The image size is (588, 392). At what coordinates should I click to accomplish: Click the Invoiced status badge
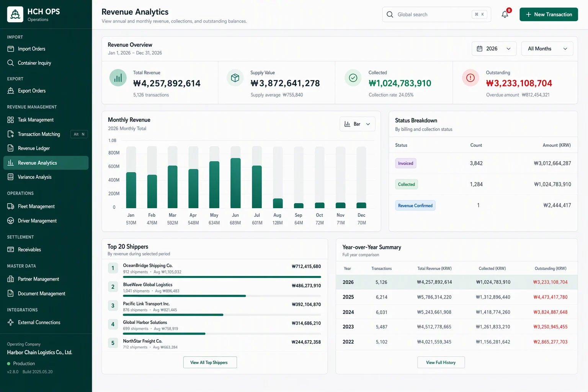click(406, 163)
